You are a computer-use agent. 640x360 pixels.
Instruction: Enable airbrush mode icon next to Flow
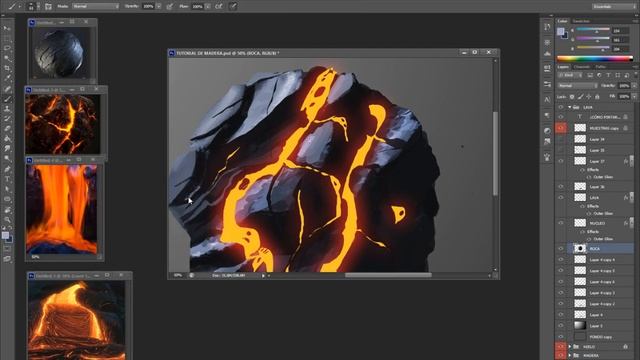click(x=219, y=6)
